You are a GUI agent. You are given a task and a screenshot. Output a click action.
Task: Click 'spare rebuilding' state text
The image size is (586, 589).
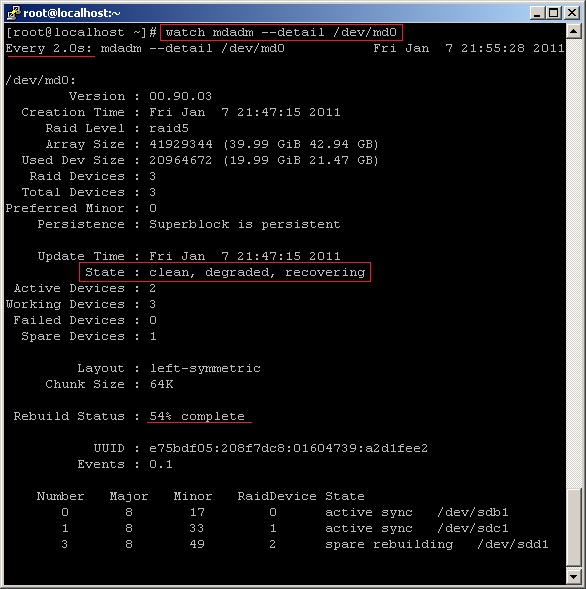389,544
